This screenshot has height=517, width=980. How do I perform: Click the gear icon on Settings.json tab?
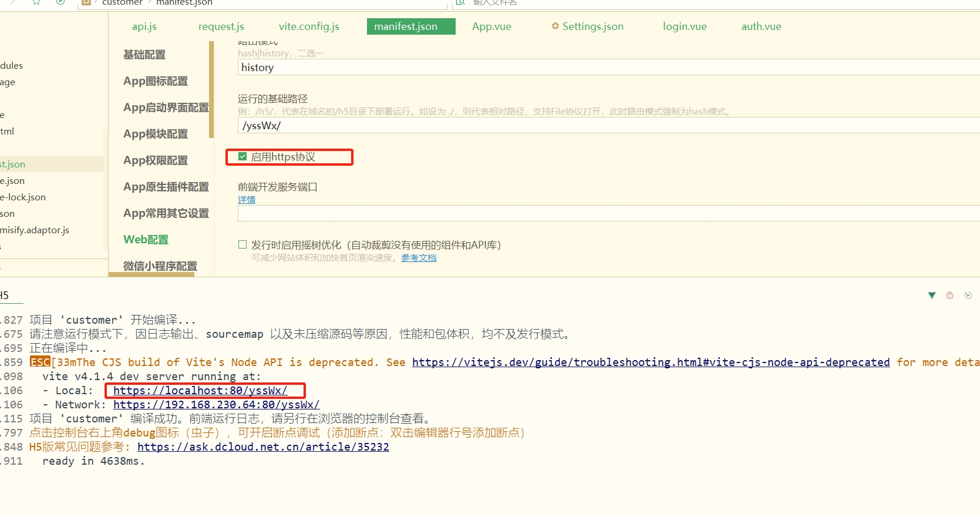tap(555, 26)
